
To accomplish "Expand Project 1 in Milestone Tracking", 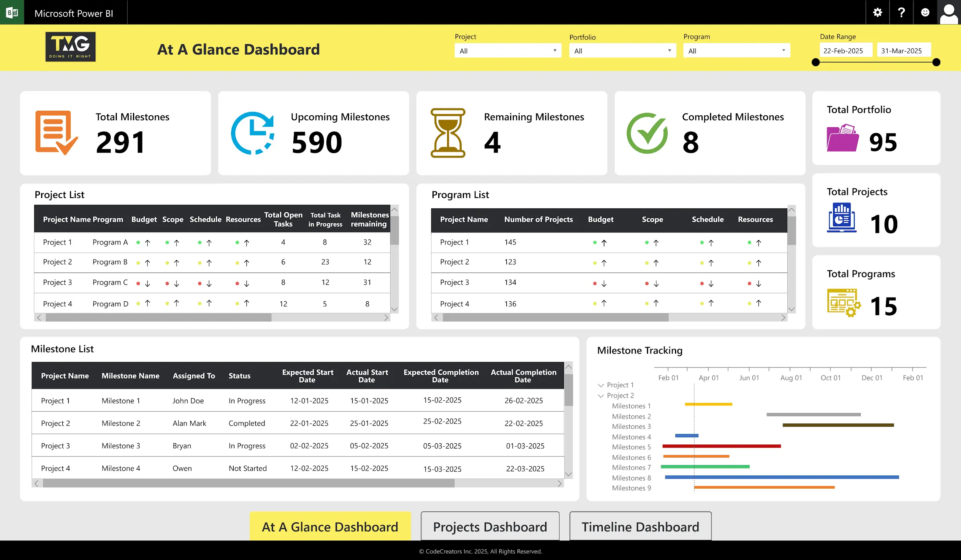I will pyautogui.click(x=601, y=385).
